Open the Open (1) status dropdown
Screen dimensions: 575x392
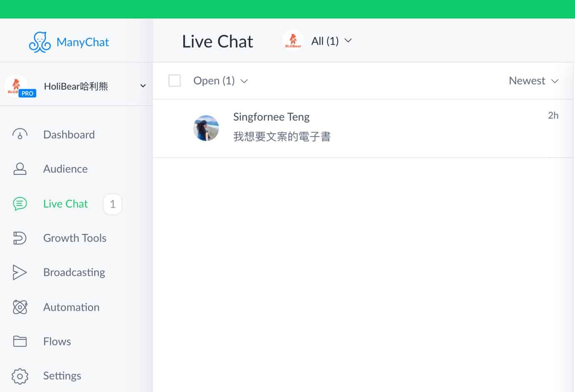click(x=220, y=80)
